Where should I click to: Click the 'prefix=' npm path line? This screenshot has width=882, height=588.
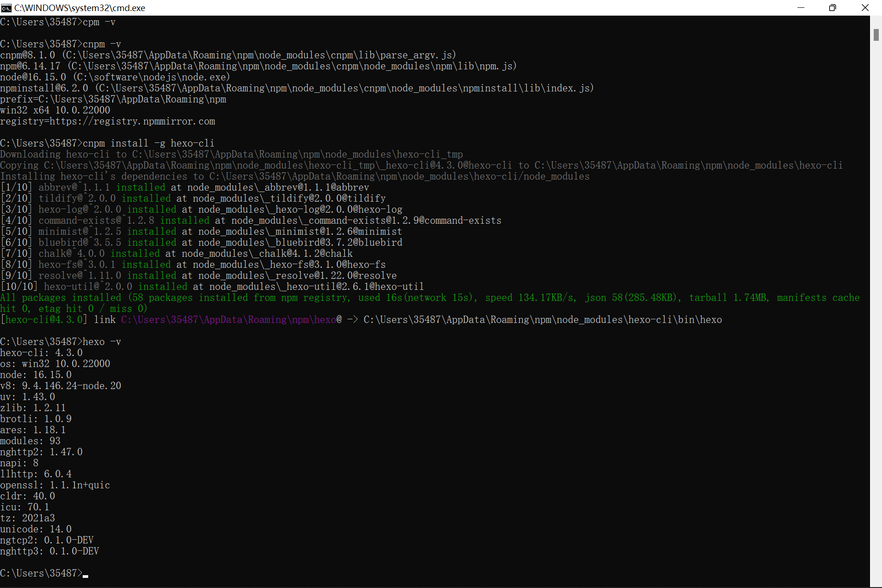(113, 99)
